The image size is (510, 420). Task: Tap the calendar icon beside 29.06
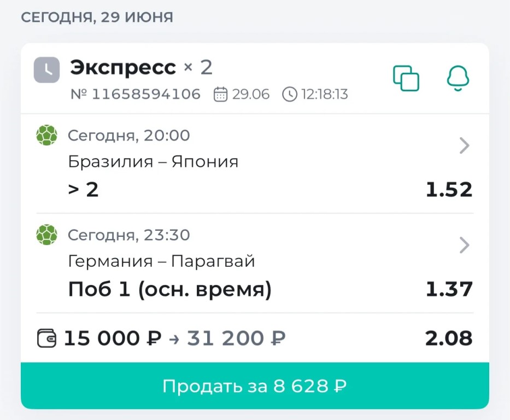pyautogui.click(x=220, y=95)
